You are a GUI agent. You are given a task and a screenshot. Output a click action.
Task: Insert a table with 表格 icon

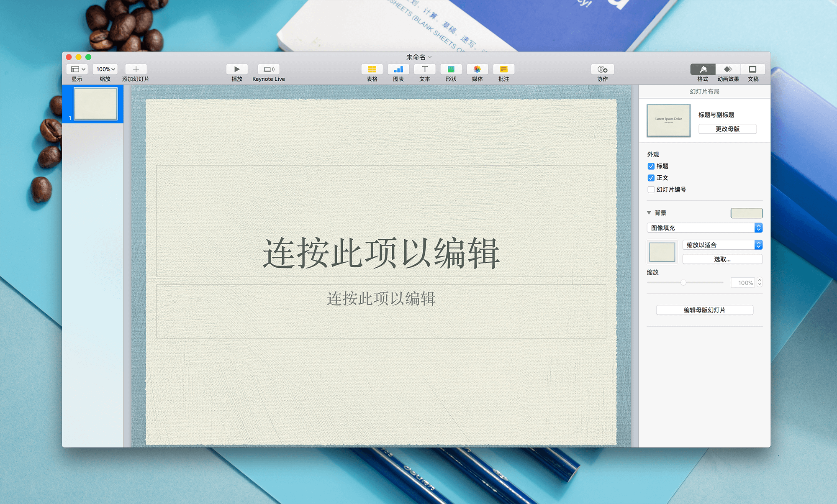[372, 69]
